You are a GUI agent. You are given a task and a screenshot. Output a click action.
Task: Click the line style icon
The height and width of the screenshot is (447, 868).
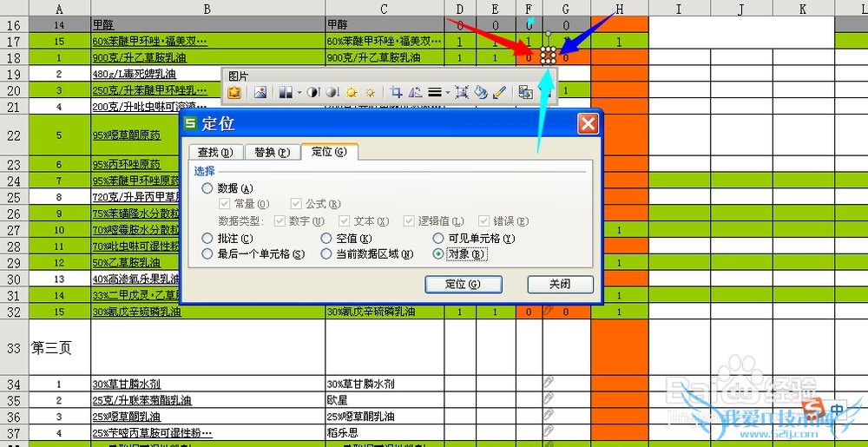click(x=435, y=92)
